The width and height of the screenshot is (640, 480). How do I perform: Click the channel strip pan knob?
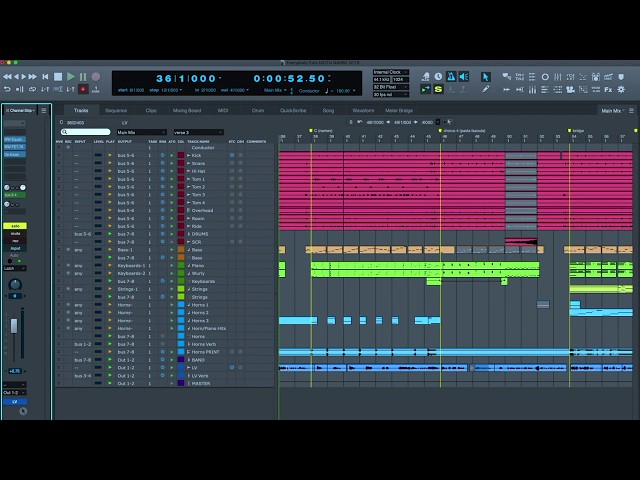15,284
